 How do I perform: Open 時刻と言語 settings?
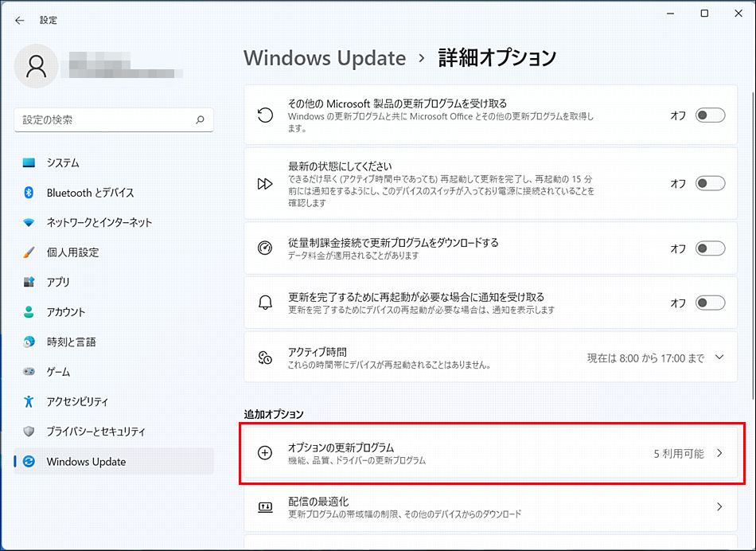point(114,342)
